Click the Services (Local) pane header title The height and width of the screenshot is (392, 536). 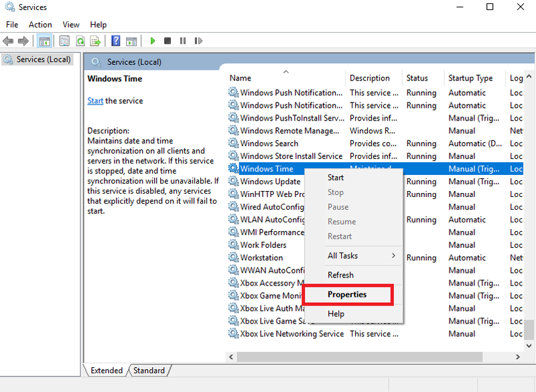click(134, 62)
